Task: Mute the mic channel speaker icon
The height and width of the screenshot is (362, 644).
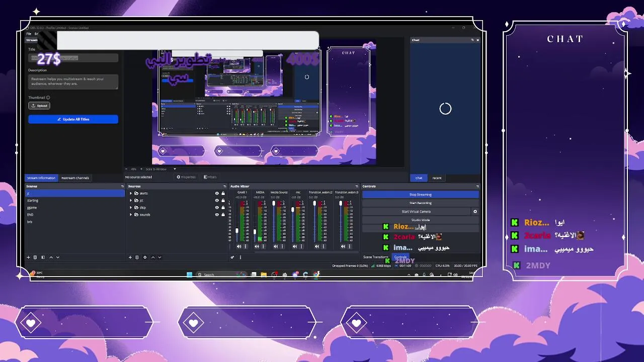Action: pos(295,246)
